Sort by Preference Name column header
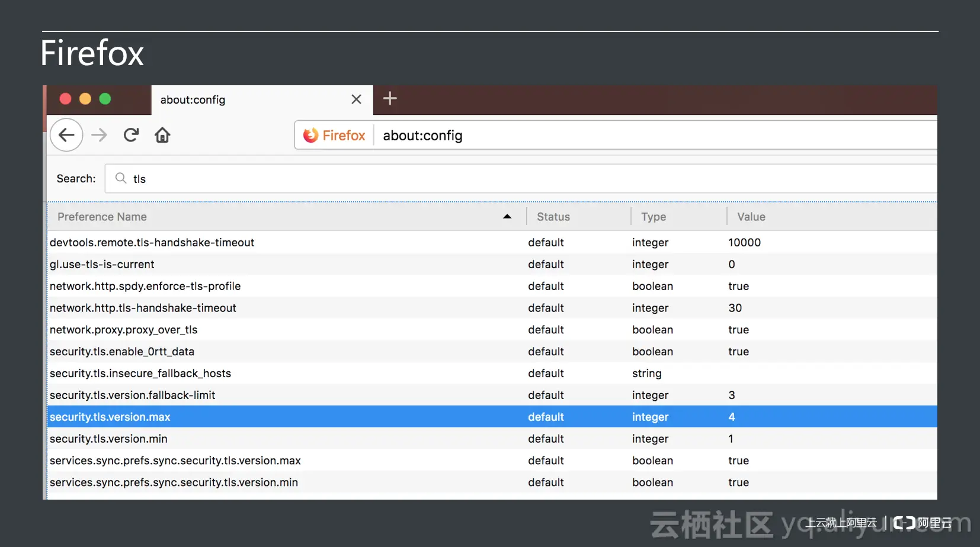Screen dimensions: 980x547 pyautogui.click(x=102, y=217)
